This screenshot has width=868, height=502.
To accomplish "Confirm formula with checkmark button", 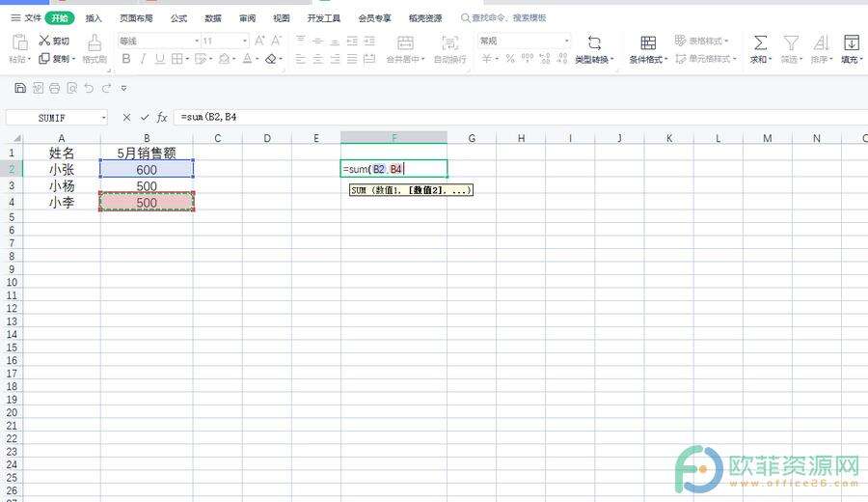I will [145, 117].
